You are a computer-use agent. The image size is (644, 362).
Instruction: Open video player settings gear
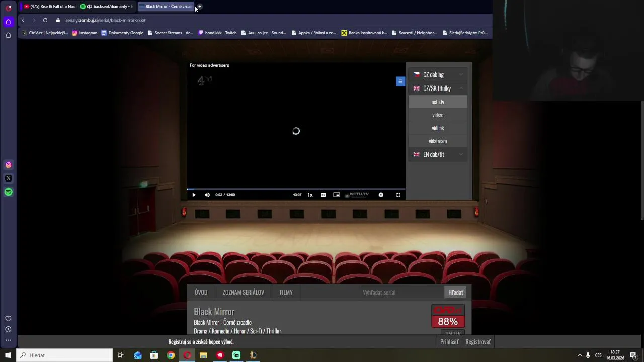381,195
